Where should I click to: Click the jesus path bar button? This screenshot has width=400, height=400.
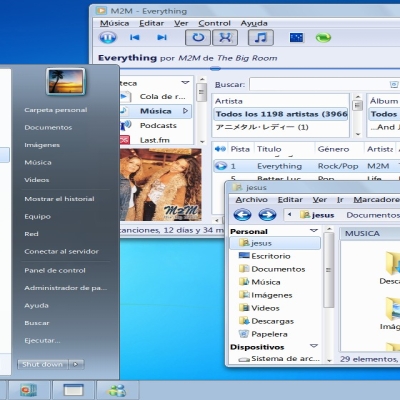coord(317,215)
